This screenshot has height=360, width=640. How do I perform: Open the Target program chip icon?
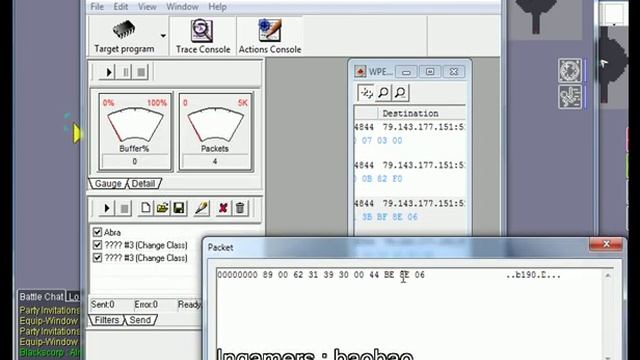124,30
